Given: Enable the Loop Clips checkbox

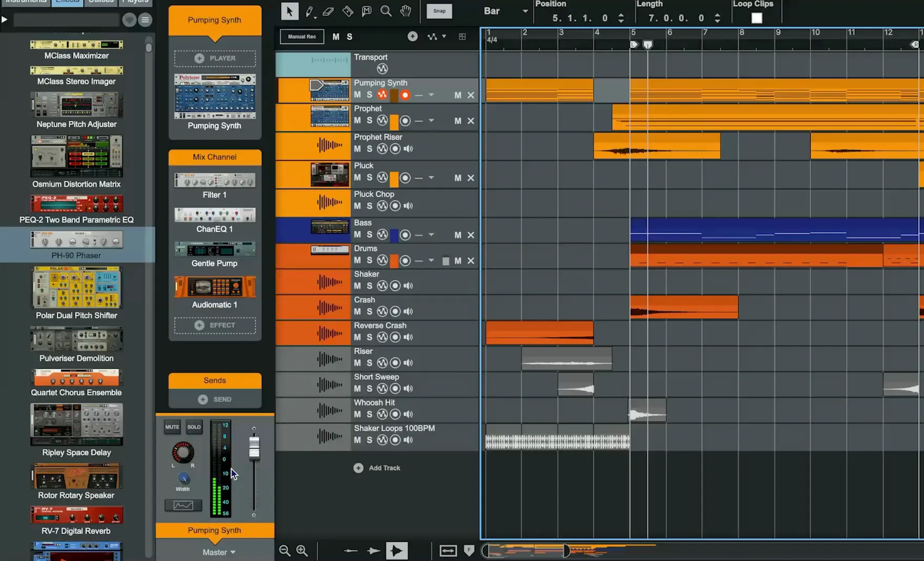Looking at the screenshot, I should pyautogui.click(x=757, y=18).
